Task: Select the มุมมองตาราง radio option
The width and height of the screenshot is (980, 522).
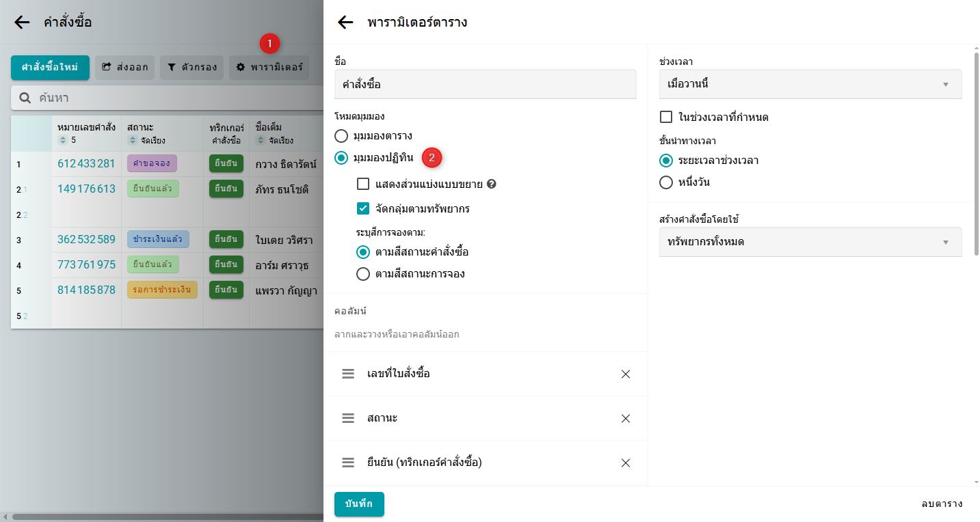Action: (341, 136)
